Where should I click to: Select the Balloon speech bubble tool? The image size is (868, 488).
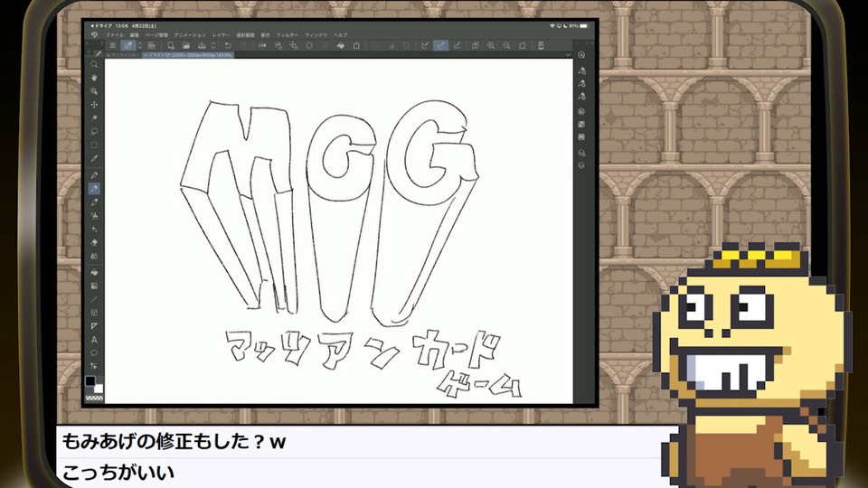tap(94, 353)
